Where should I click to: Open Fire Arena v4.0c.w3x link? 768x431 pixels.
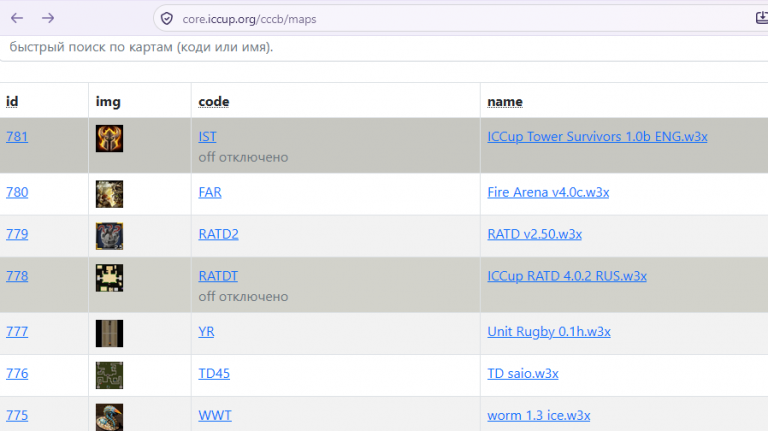[x=548, y=192]
